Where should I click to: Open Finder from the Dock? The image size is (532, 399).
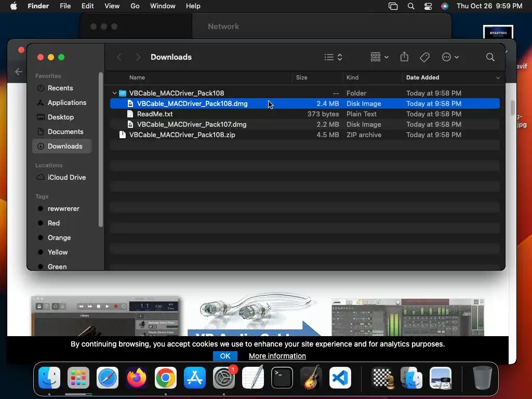(x=49, y=378)
